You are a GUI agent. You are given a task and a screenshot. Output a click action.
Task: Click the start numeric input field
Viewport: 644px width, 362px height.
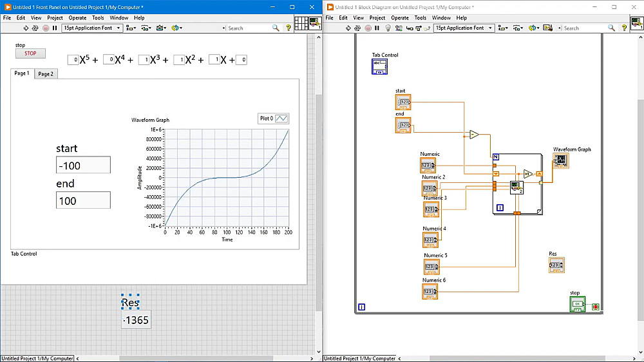83,166
